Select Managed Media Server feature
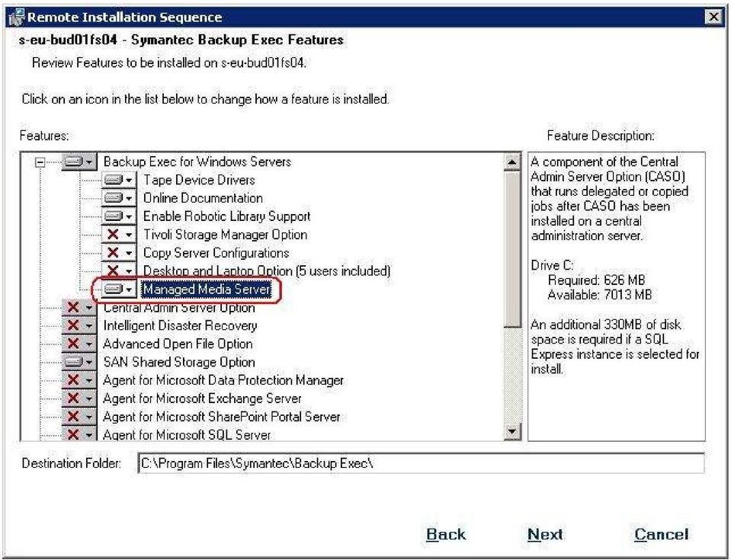 coord(207,290)
